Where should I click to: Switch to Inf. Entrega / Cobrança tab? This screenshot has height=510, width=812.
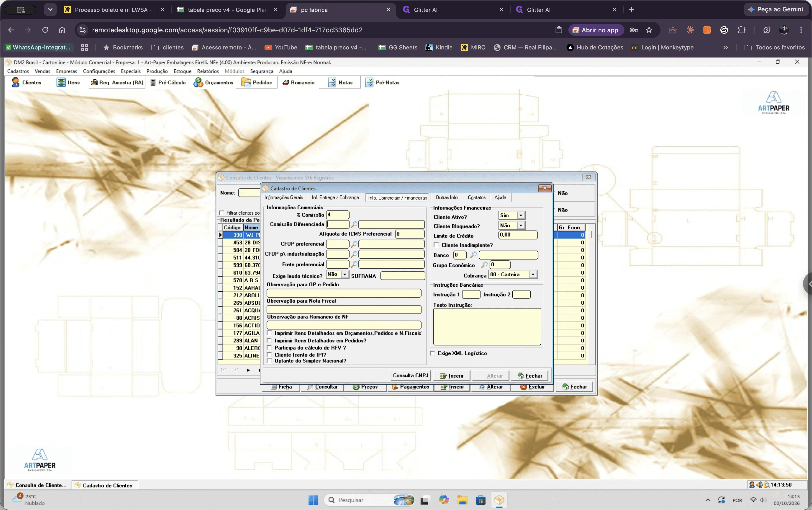[x=335, y=197]
